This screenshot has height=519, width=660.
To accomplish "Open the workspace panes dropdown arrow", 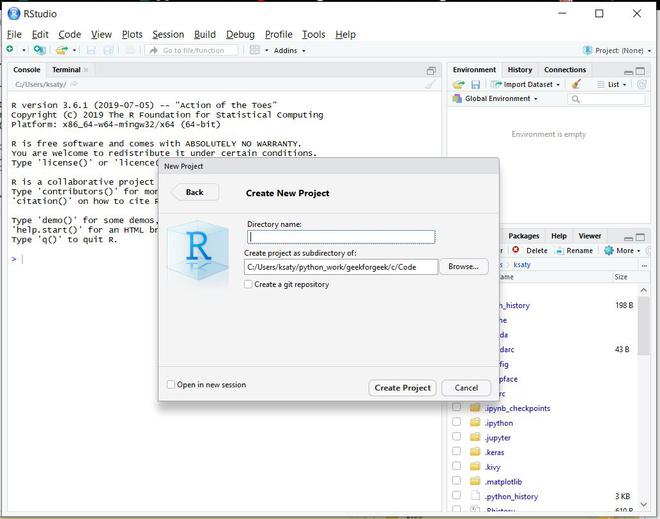I will pos(266,51).
